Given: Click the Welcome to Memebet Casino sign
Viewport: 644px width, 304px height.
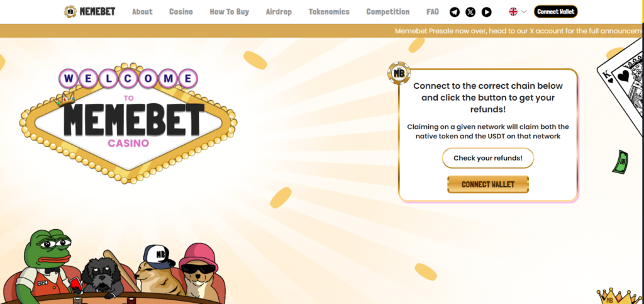Looking at the screenshot, I should point(128,123).
